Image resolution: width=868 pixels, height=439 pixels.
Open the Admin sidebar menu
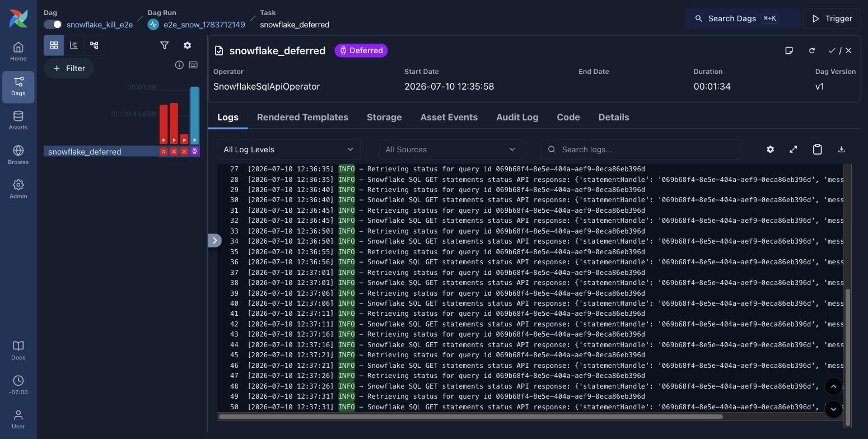(x=18, y=189)
